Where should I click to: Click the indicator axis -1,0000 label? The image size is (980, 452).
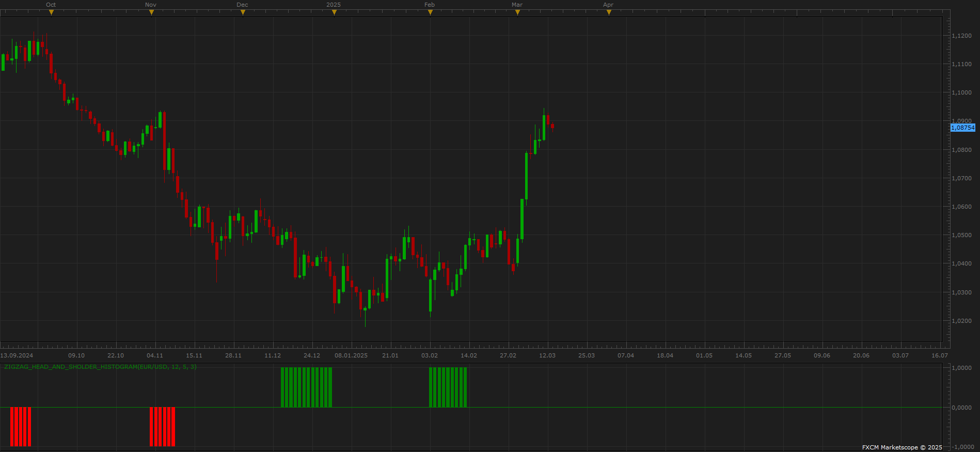point(962,447)
